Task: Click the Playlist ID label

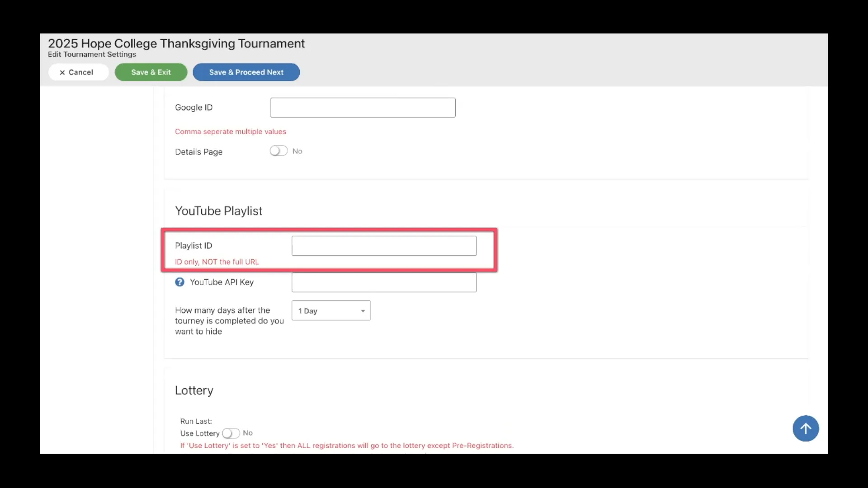Action: pos(193,246)
